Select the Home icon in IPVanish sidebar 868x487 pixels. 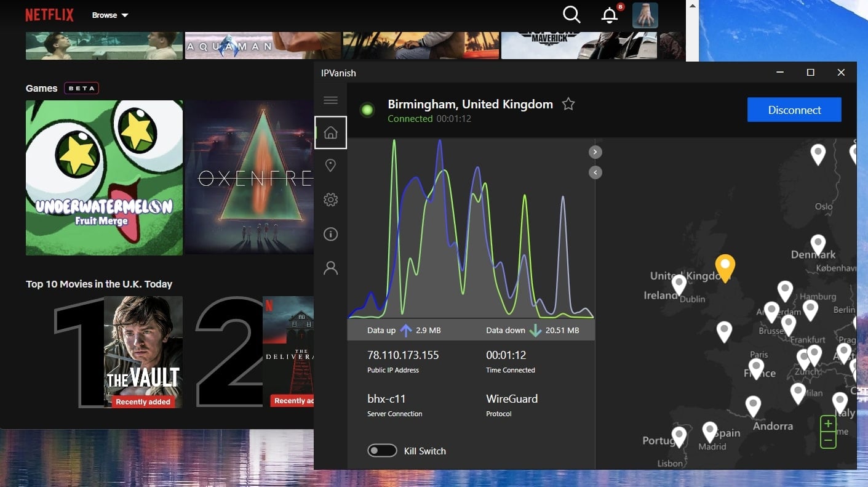coord(330,132)
